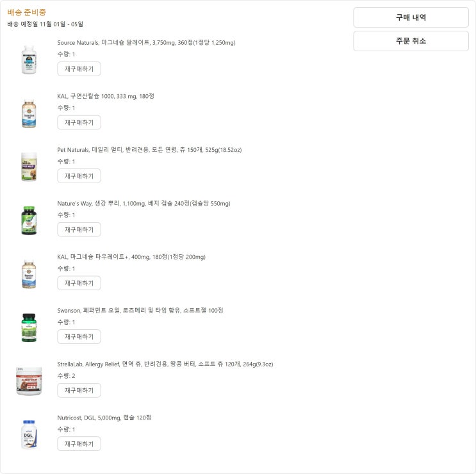Click KAL calcium citrate bottle image

pyautogui.click(x=29, y=113)
